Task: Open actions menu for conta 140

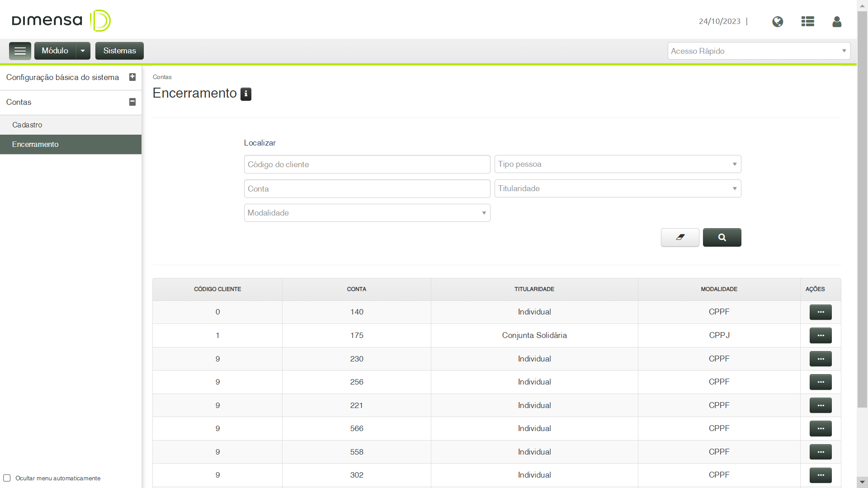Action: tap(821, 312)
